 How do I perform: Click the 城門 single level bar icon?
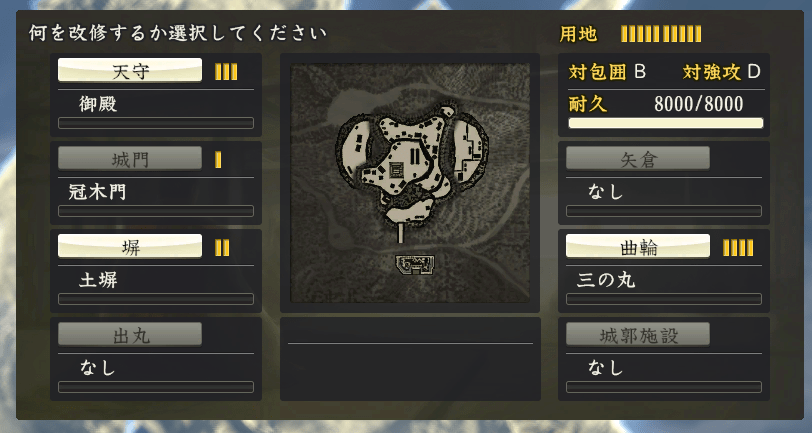point(218,160)
